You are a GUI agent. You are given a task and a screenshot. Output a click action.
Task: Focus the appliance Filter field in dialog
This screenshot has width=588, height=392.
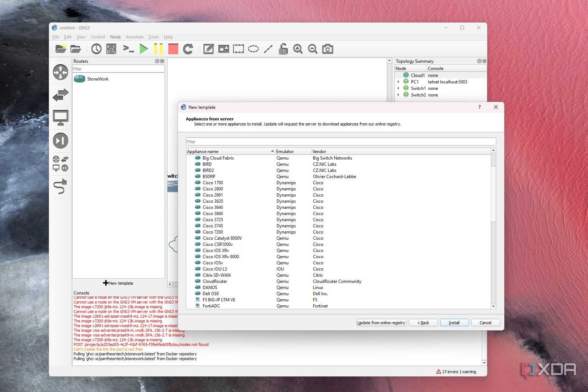click(341, 142)
